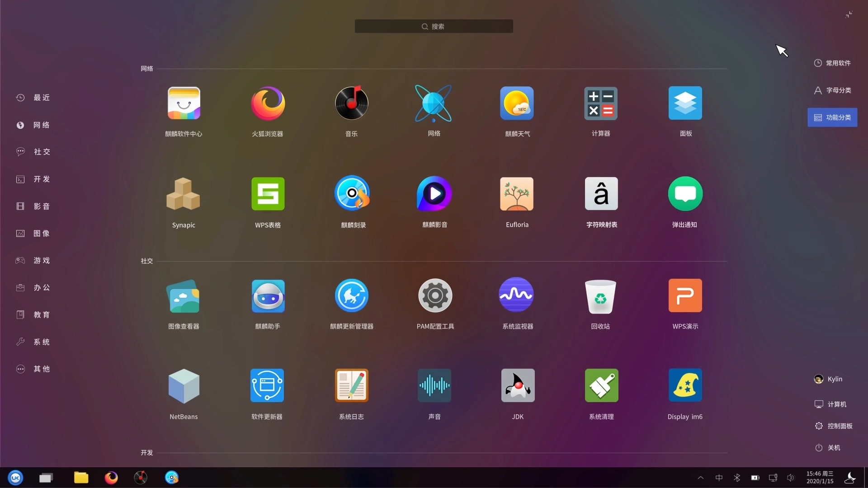Open the Firefox browser (火狐浏览器) app
Screen dimensions: 868x488
(268, 104)
